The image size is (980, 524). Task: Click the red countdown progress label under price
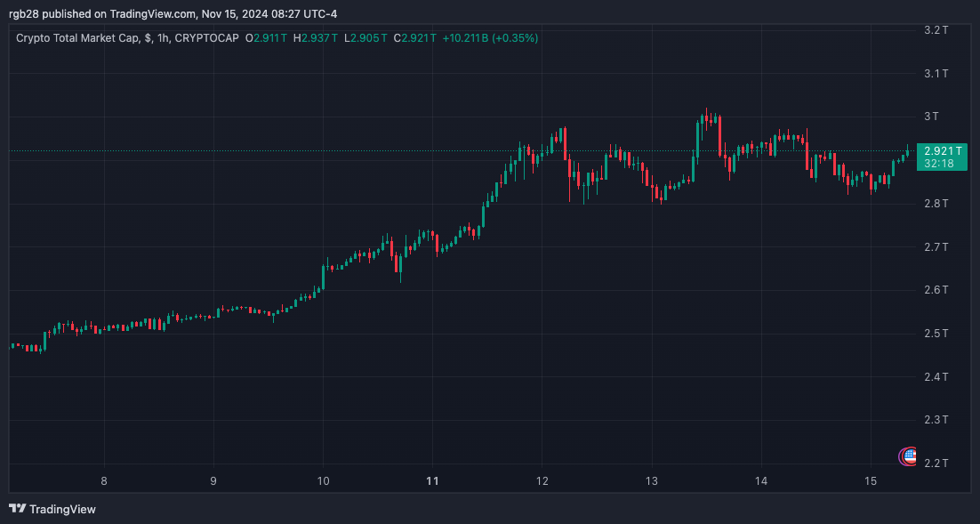tap(941, 164)
